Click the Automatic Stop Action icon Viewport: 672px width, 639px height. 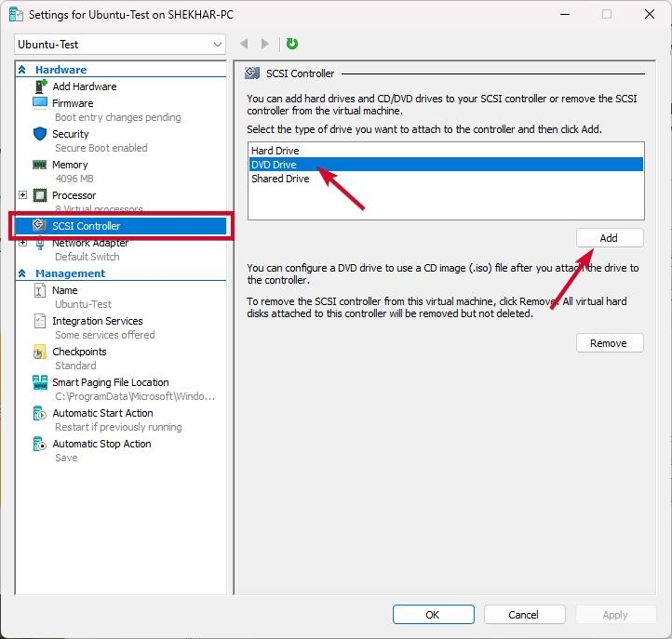[x=39, y=444]
